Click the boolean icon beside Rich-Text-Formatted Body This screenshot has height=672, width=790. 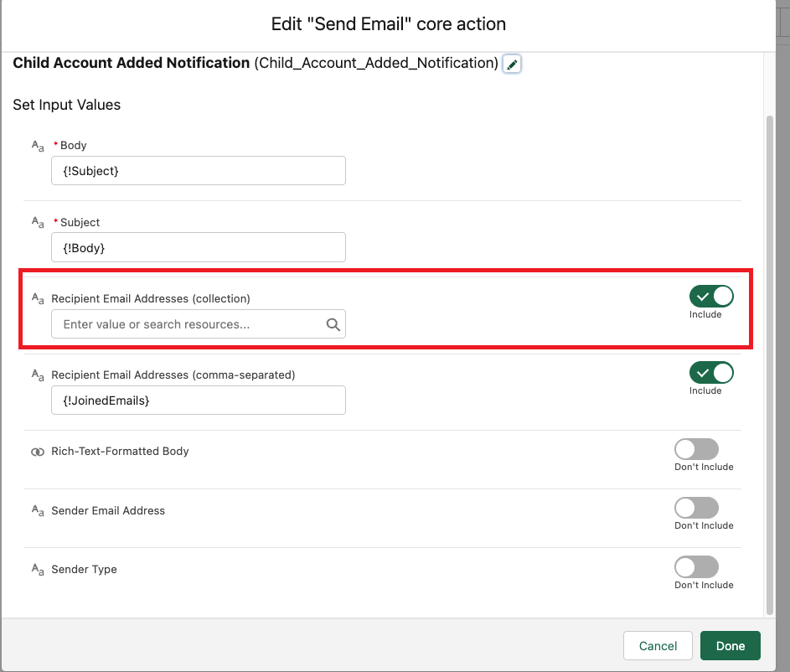(x=37, y=451)
